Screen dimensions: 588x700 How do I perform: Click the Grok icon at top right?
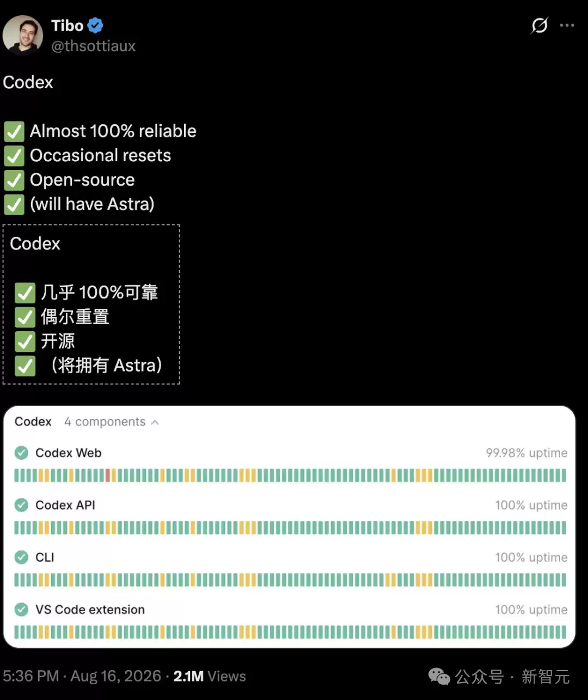tap(539, 25)
